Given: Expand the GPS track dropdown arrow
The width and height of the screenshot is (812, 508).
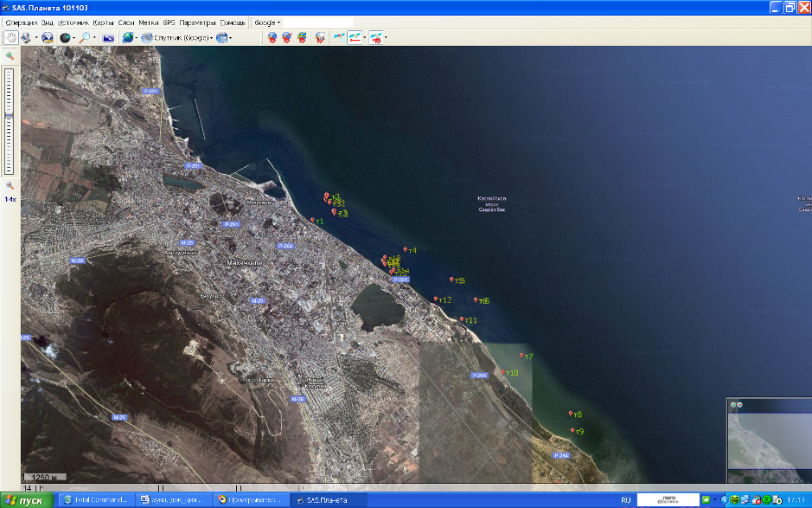Looking at the screenshot, I should tap(365, 38).
